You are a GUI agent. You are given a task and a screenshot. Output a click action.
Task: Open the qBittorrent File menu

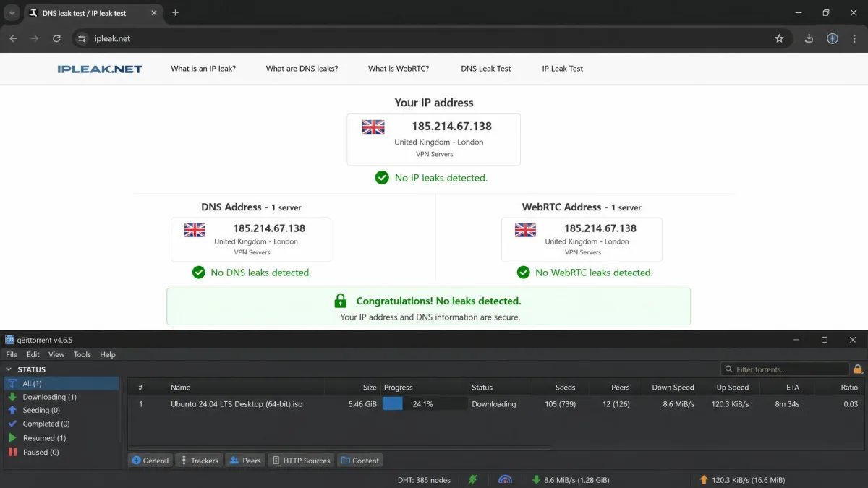click(x=12, y=354)
